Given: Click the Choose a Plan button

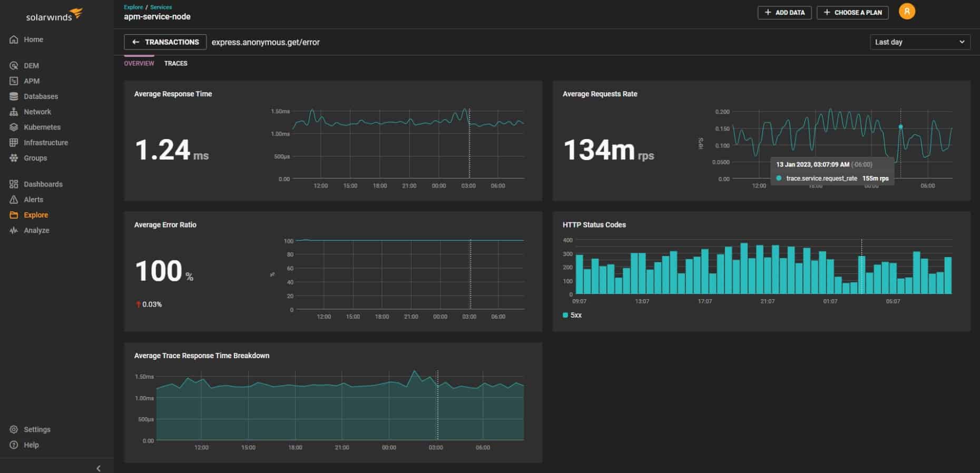Looking at the screenshot, I should 852,13.
